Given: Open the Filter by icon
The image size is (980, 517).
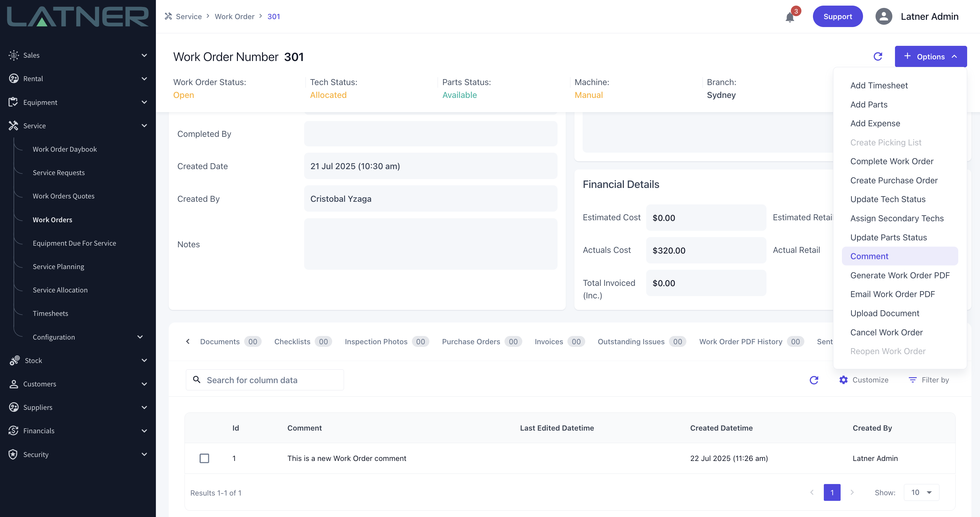Looking at the screenshot, I should coord(912,380).
